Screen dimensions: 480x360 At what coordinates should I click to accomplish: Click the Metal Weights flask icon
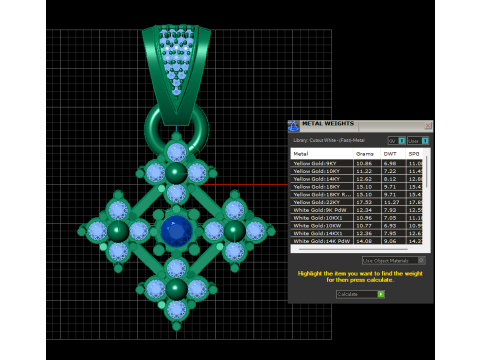click(293, 126)
